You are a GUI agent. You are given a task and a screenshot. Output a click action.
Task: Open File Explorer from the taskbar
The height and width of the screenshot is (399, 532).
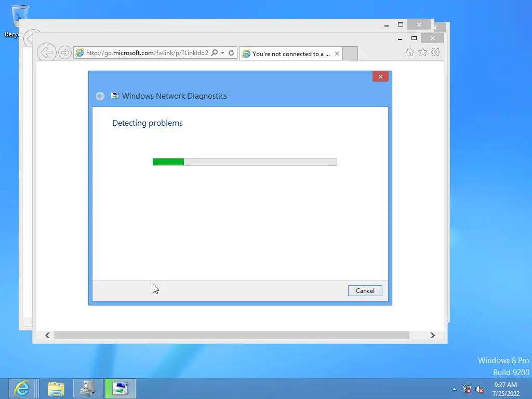pos(56,389)
